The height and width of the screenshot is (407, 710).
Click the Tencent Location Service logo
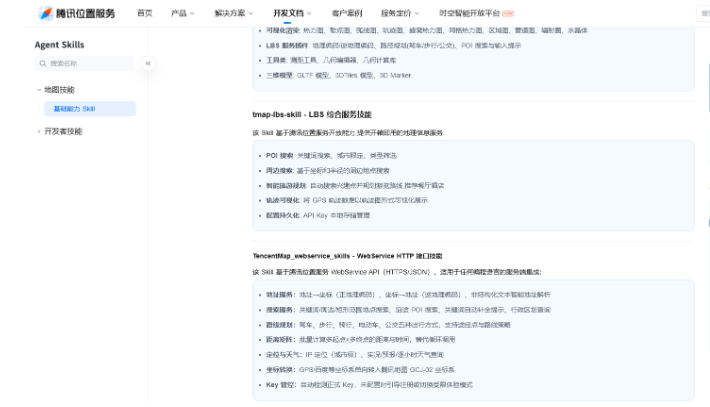point(77,13)
